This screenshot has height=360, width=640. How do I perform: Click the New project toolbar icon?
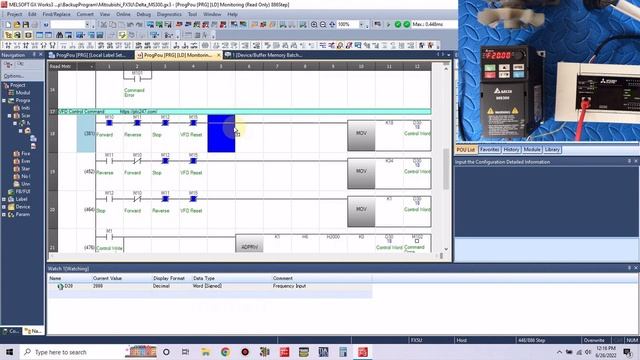[x=8, y=25]
